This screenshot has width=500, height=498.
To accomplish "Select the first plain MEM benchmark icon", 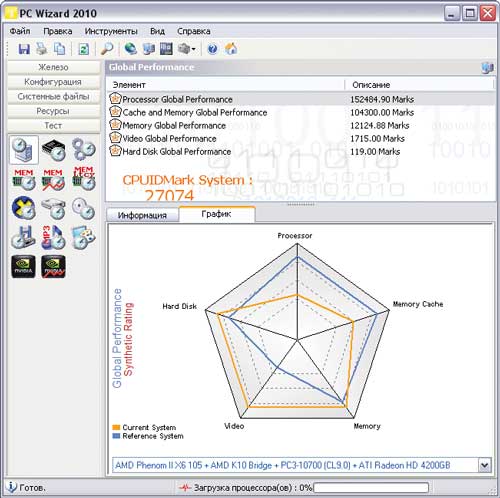I will [x=24, y=179].
